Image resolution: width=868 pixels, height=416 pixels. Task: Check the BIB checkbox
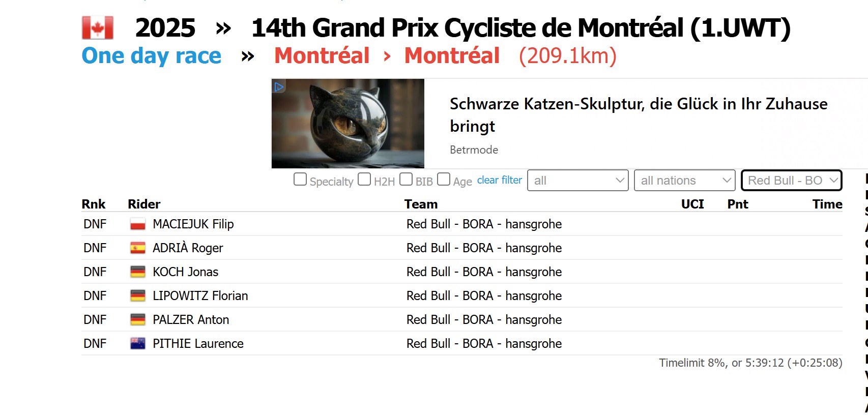click(406, 180)
